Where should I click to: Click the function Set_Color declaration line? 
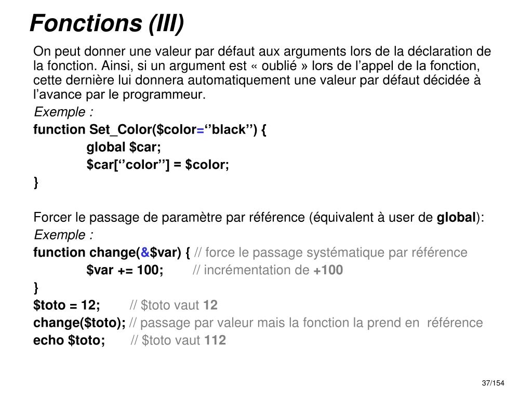[150, 130]
